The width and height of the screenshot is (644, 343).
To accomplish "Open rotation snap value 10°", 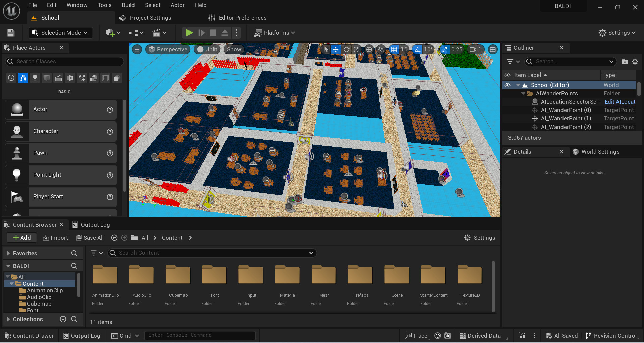I will (x=428, y=50).
